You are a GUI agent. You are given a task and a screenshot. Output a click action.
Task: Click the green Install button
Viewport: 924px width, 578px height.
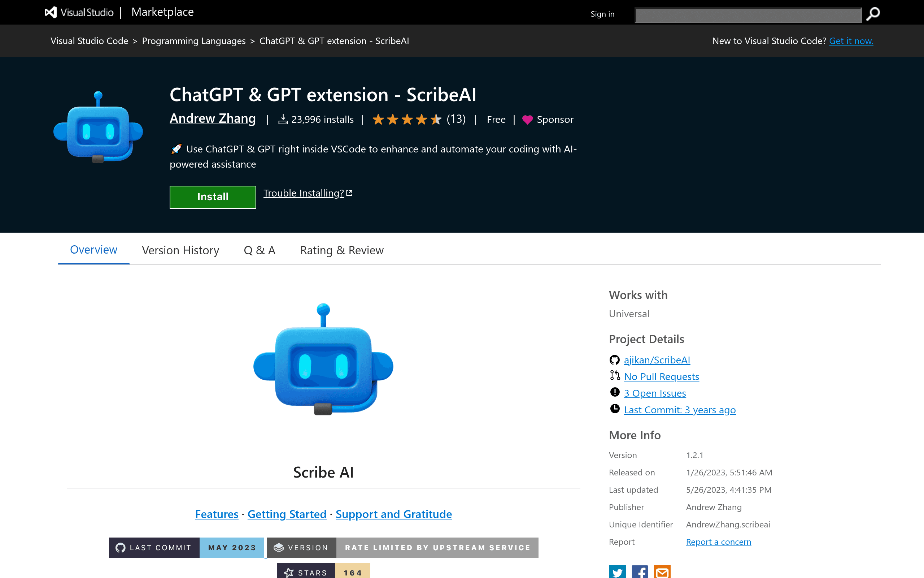pyautogui.click(x=213, y=197)
